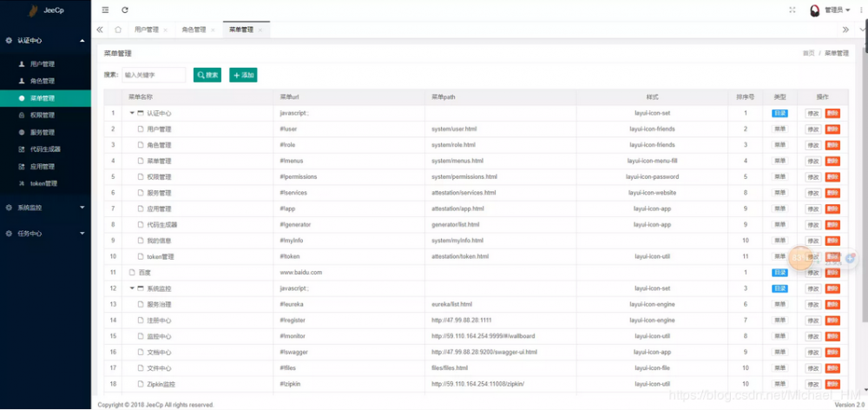Collapse the 认证中心 sidebar group
Image resolution: width=868 pixels, height=410 pixels.
click(x=45, y=41)
